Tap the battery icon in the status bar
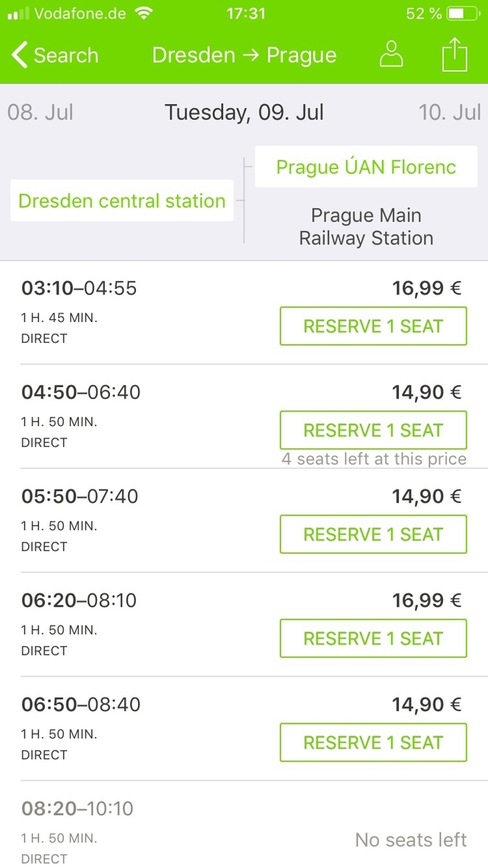This screenshot has height=868, width=488. click(x=461, y=14)
